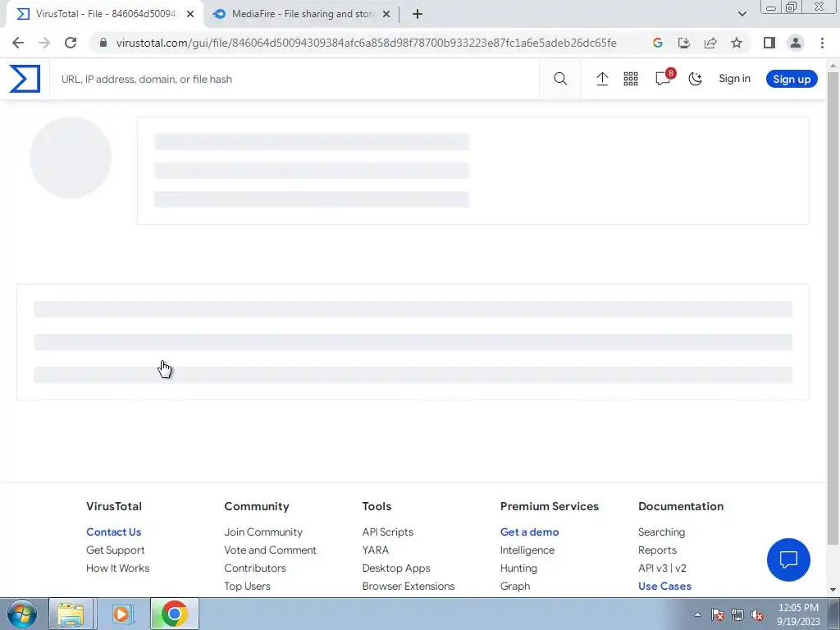840x630 pixels.
Task: Open Desktop Apps link
Action: pyautogui.click(x=396, y=568)
